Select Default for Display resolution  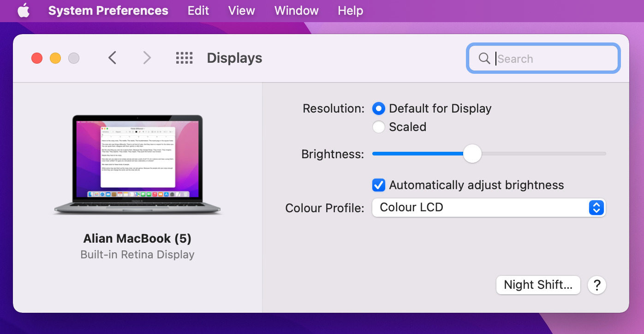pos(379,108)
